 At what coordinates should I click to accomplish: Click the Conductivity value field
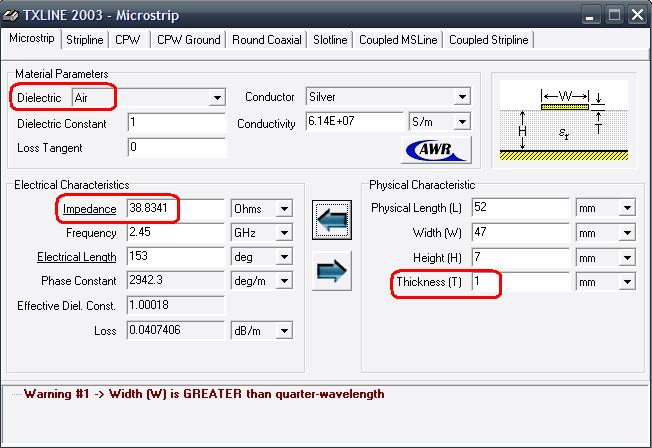[355, 121]
